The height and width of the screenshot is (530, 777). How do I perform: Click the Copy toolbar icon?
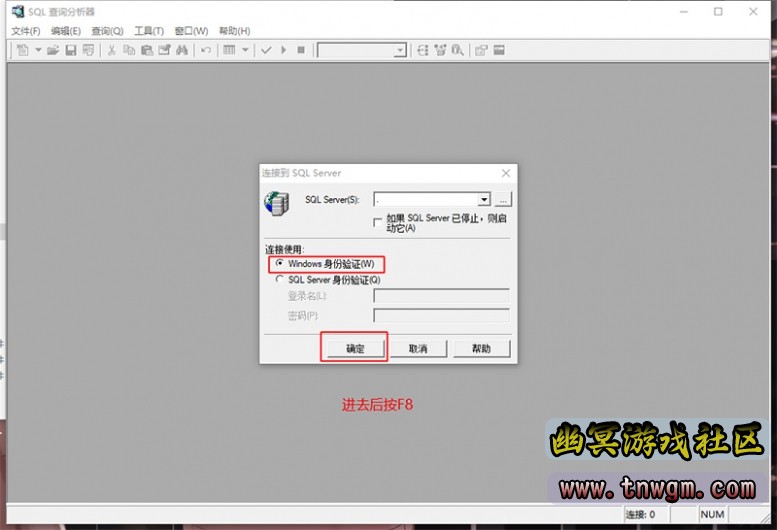tap(129, 50)
